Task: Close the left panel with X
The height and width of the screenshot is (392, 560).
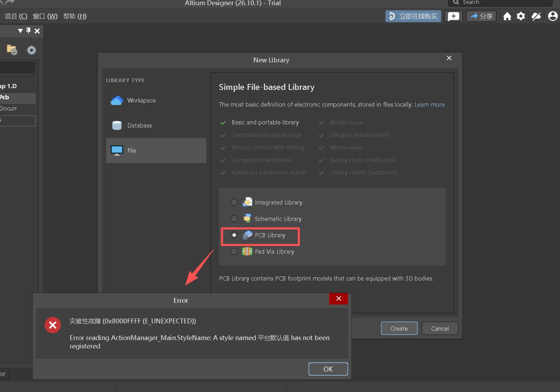Action: 37,31
